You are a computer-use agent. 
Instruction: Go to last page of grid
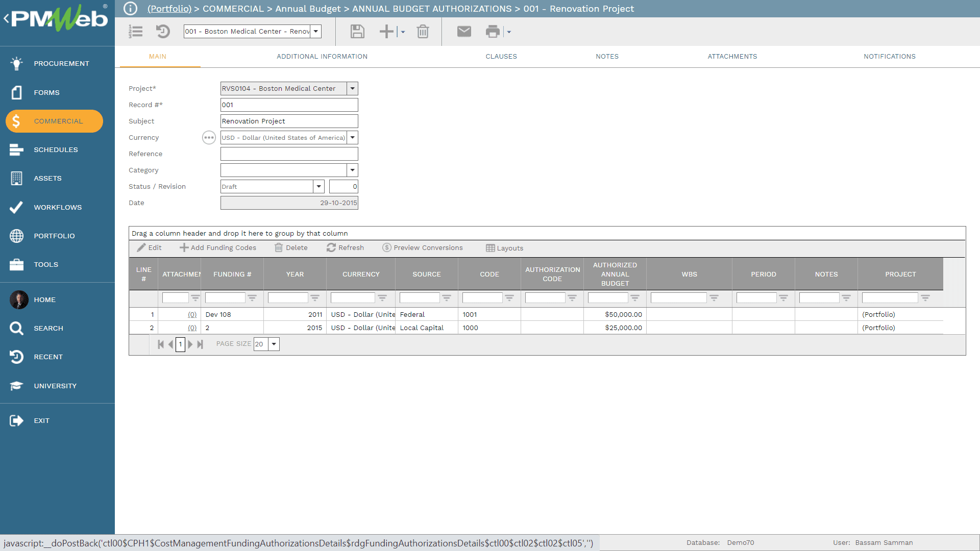200,344
